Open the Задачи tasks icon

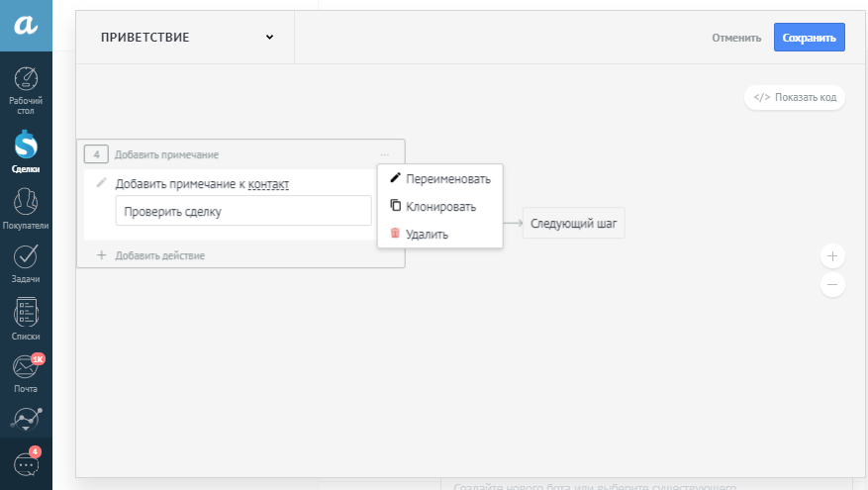pyautogui.click(x=26, y=261)
